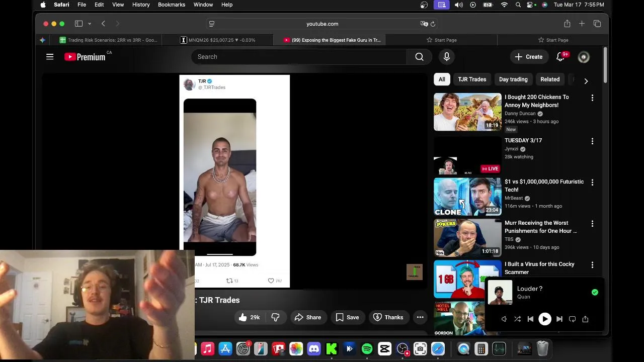The height and width of the screenshot is (362, 644).
Task: Open mini player volume speaker control
Action: tap(504, 319)
